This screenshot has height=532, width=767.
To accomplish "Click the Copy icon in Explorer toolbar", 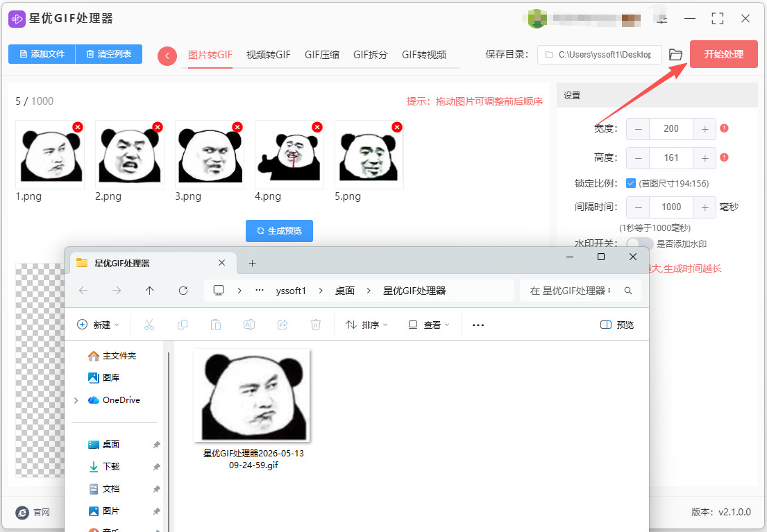I will 183,325.
